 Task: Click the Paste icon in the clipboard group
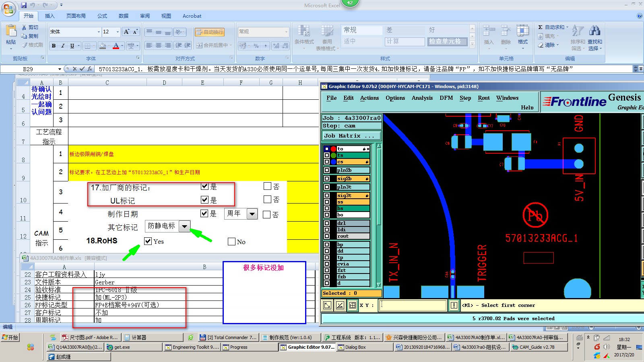[11, 31]
